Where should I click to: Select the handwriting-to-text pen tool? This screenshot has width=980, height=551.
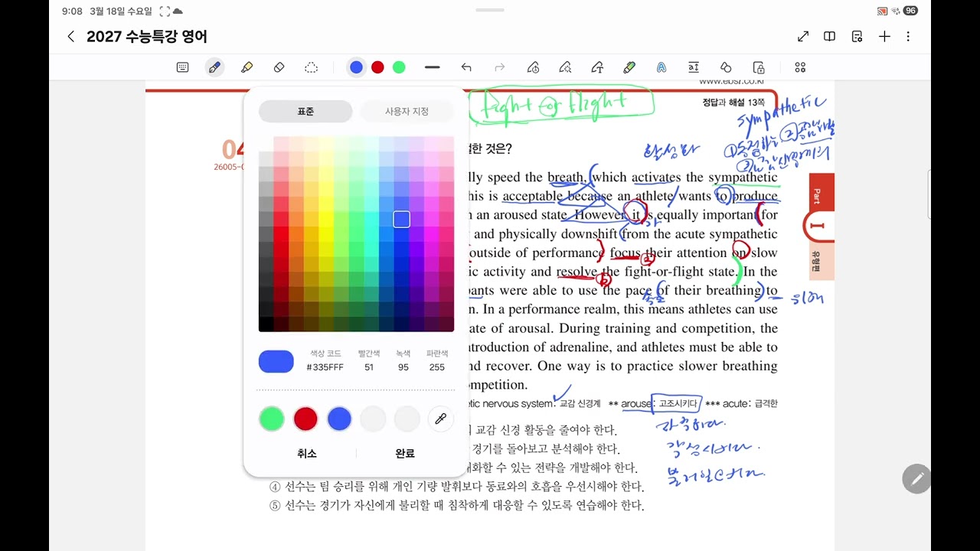pos(597,67)
